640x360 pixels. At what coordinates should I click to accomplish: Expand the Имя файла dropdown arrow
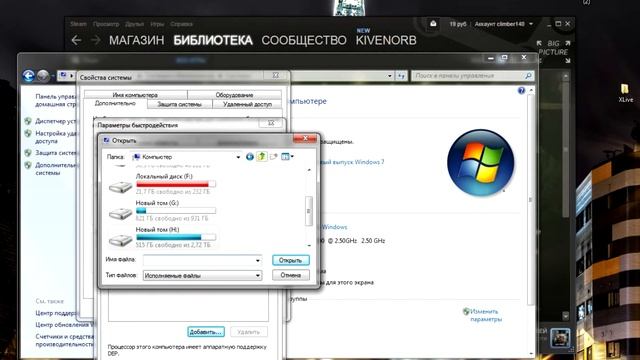pos(258,260)
